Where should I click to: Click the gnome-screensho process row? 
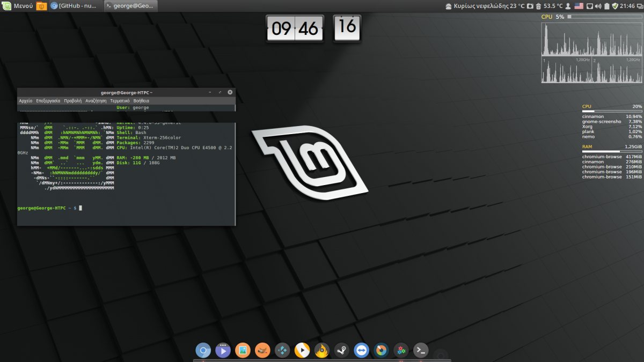(x=612, y=121)
